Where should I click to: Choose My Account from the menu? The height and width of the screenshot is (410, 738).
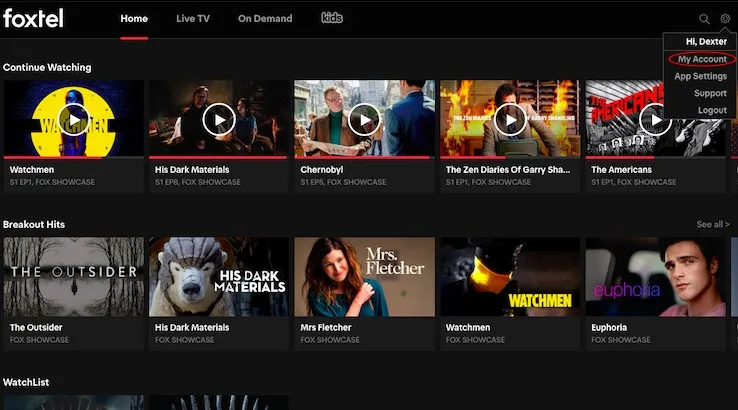point(702,60)
